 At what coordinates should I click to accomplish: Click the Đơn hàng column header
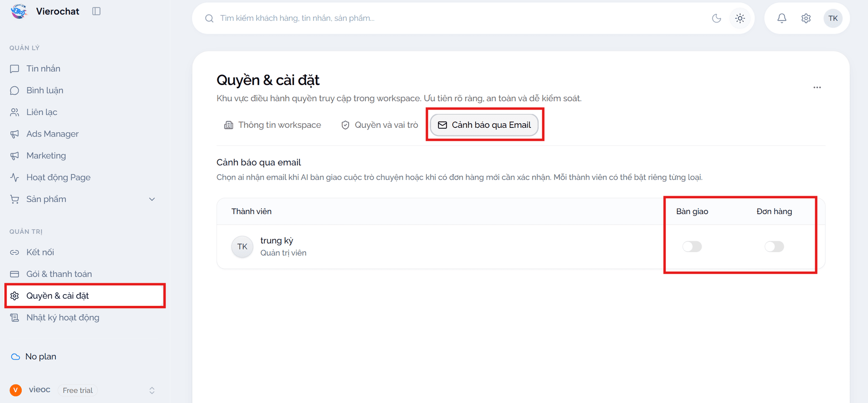(774, 211)
